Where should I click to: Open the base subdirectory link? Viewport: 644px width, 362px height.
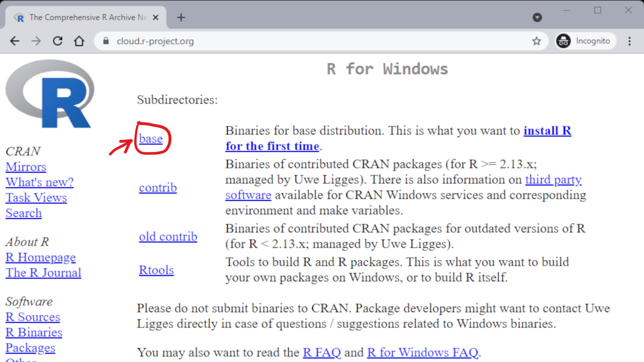tap(150, 138)
